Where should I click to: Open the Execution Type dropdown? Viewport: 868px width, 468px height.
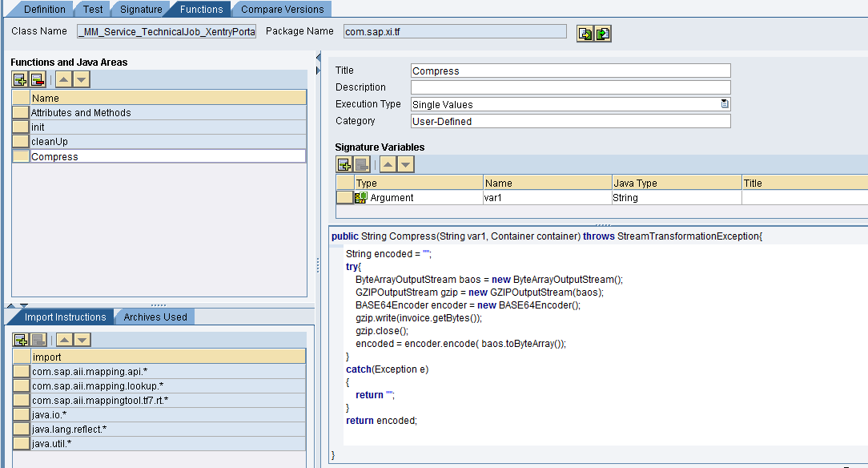[724, 104]
